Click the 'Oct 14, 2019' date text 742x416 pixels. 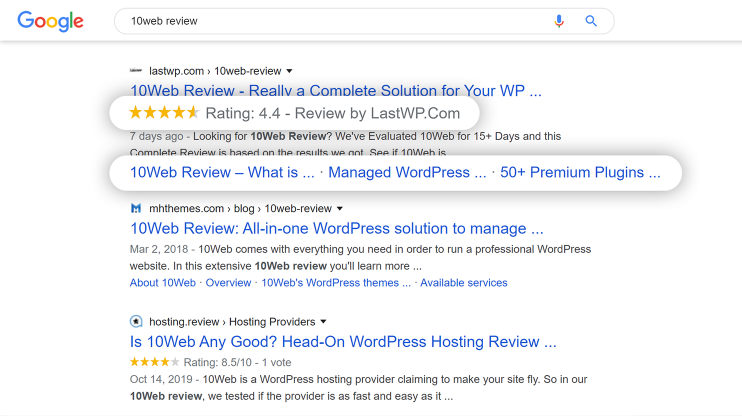[x=161, y=380]
